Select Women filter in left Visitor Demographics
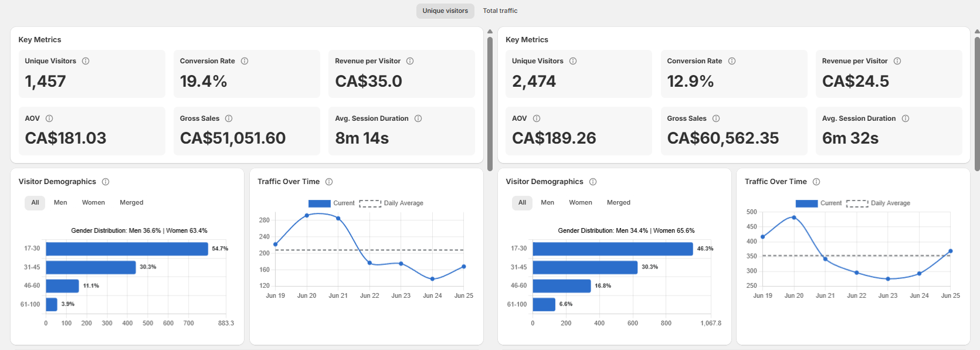The image size is (980, 350). pyautogui.click(x=93, y=203)
